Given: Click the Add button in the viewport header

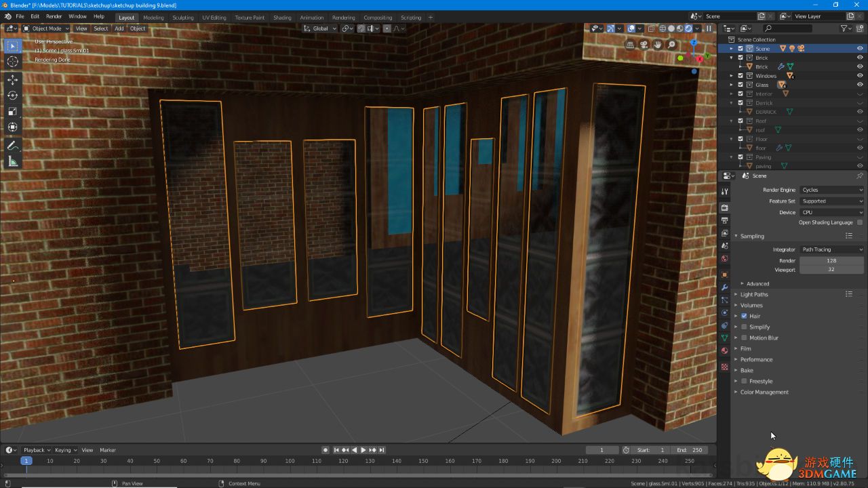Looking at the screenshot, I should point(119,28).
